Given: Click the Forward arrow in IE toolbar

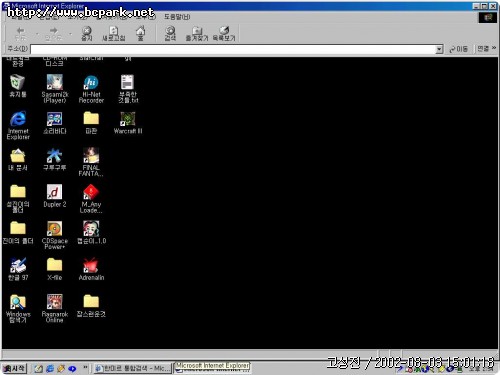Looking at the screenshot, I should (x=53, y=34).
